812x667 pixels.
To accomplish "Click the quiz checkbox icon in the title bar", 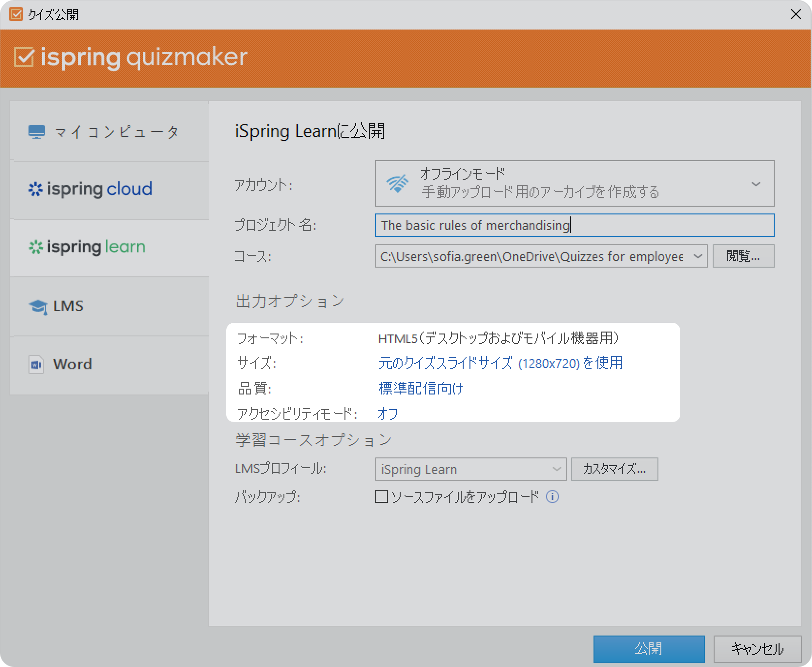I will (15, 14).
